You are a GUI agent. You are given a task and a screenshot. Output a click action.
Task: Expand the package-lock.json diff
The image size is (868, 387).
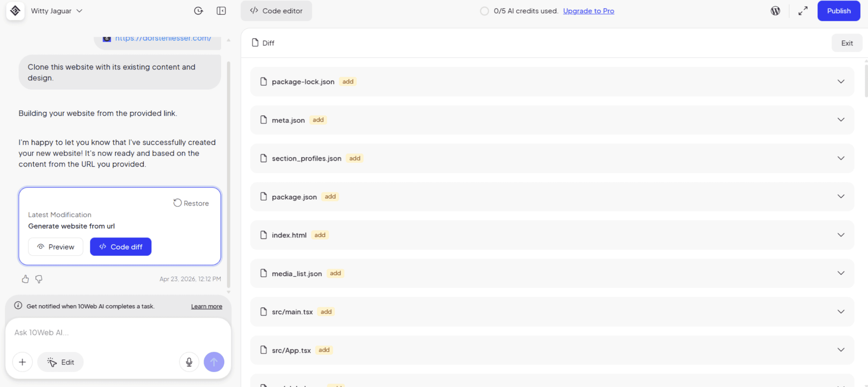(841, 82)
